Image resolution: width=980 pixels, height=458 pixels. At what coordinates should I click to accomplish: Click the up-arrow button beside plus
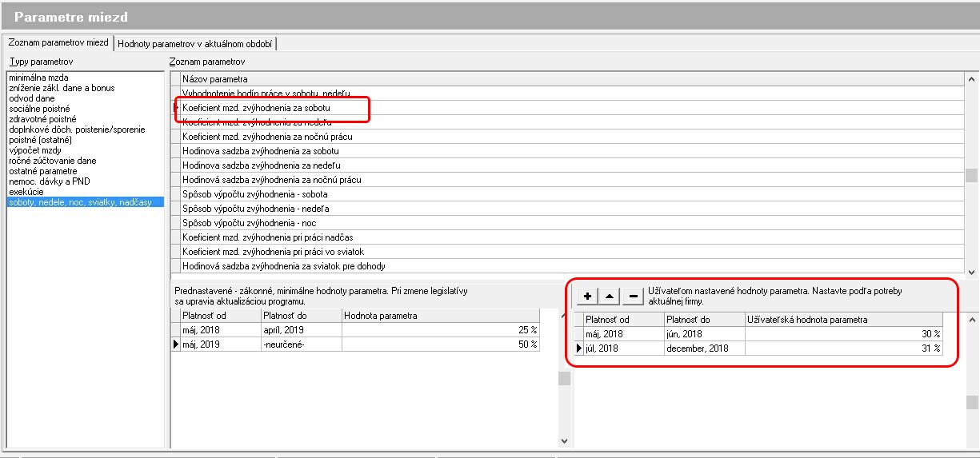tap(610, 297)
